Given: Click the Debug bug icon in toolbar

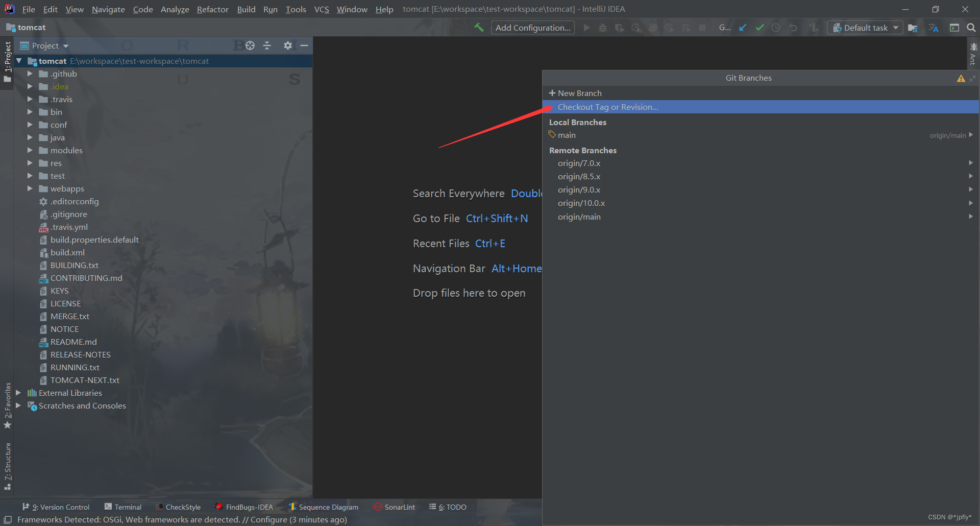Looking at the screenshot, I should [x=603, y=28].
